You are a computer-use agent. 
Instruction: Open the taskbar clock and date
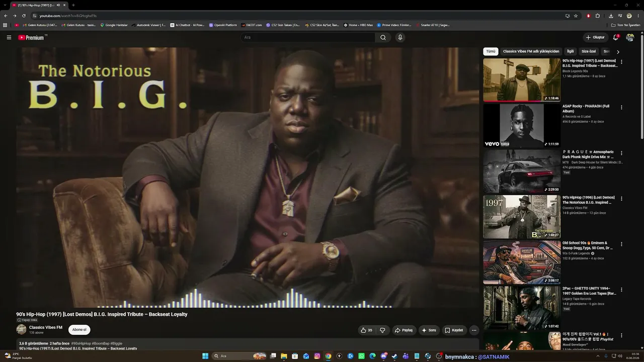(x=632, y=356)
